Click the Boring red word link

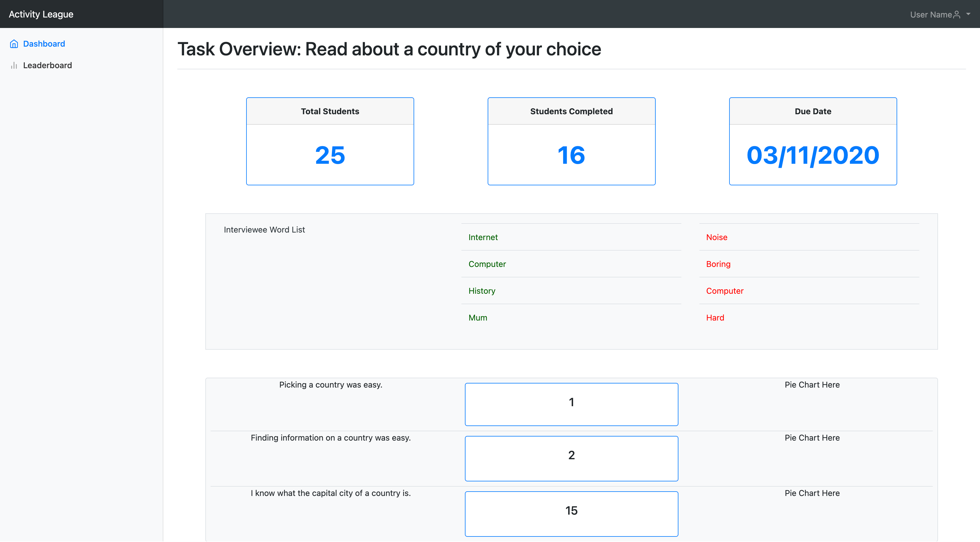pyautogui.click(x=718, y=264)
